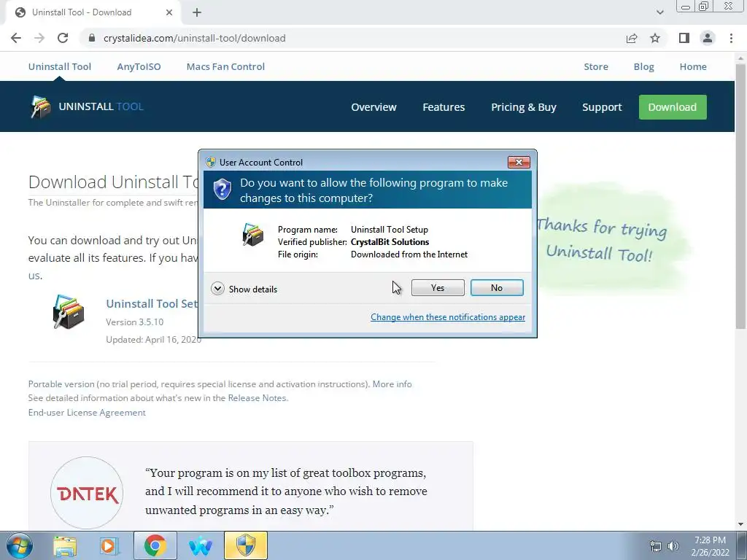This screenshot has height=560, width=747.
Task: Open Pricing & Buy menu item
Action: [524, 107]
